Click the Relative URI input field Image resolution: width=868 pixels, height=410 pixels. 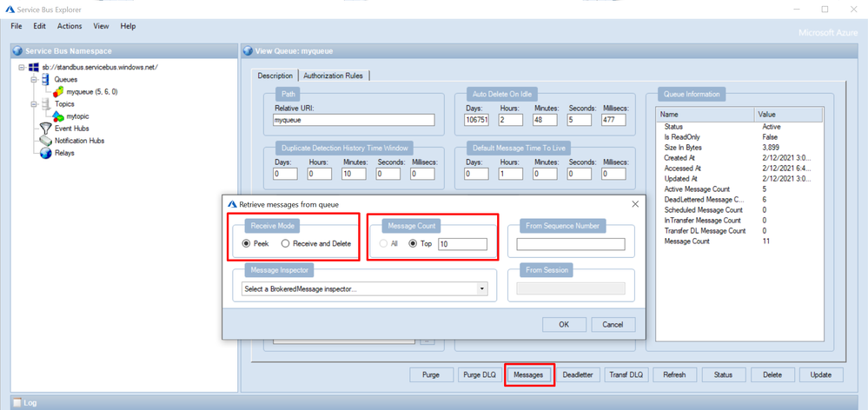coord(354,120)
